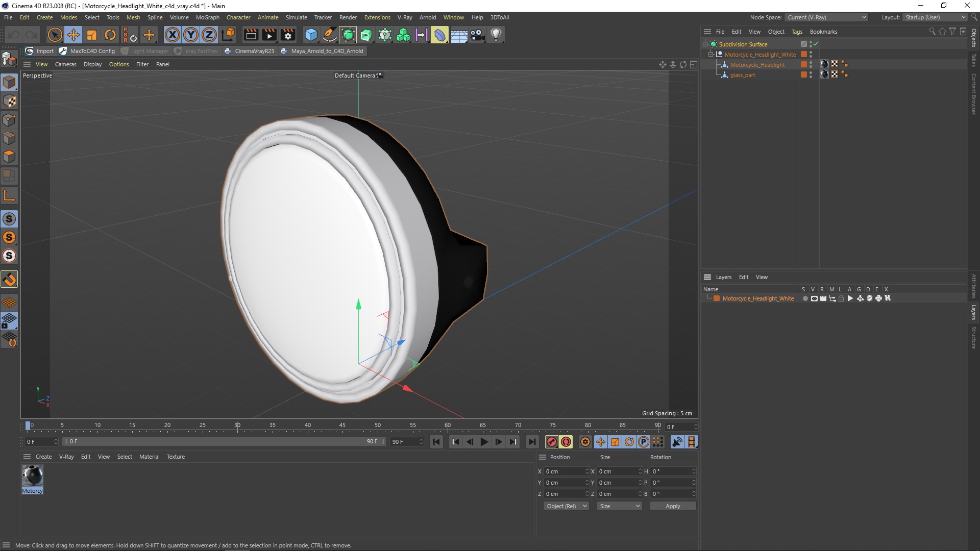The width and height of the screenshot is (980, 551).
Task: Open the File menu
Action: pyautogui.click(x=8, y=17)
